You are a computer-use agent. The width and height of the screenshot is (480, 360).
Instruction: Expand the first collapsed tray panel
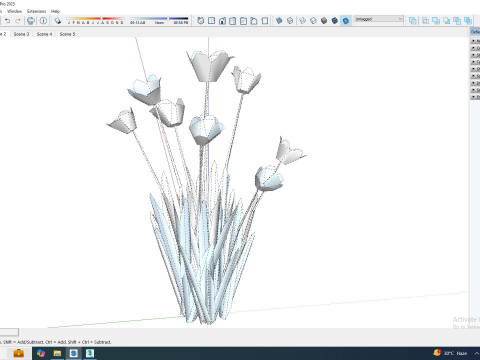pyautogui.click(x=475, y=41)
